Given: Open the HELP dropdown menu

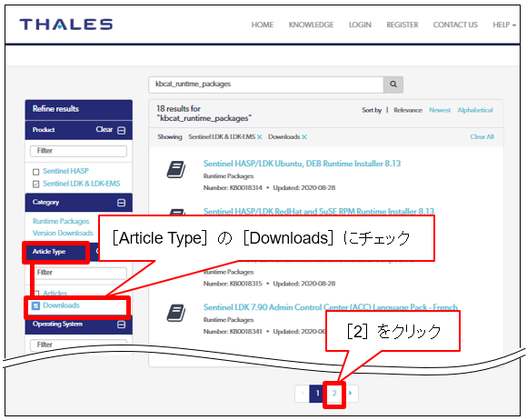Looking at the screenshot, I should (504, 25).
